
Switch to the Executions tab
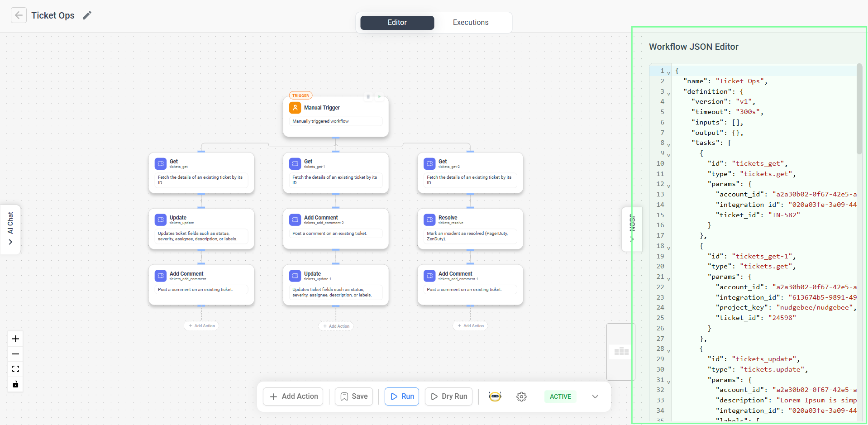[470, 22]
